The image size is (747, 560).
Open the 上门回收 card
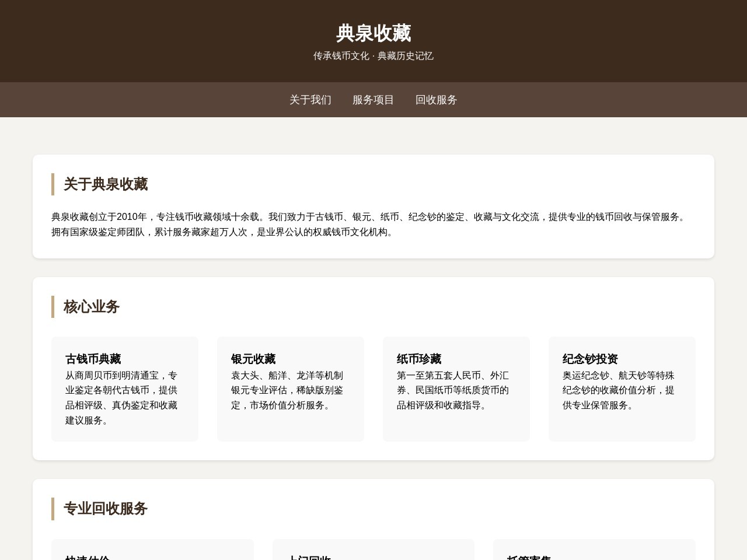coord(373,551)
